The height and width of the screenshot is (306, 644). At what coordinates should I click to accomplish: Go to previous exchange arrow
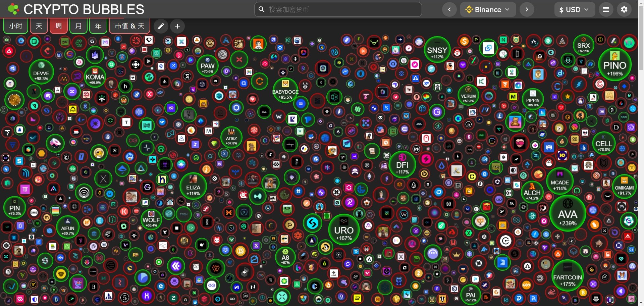coord(449,9)
